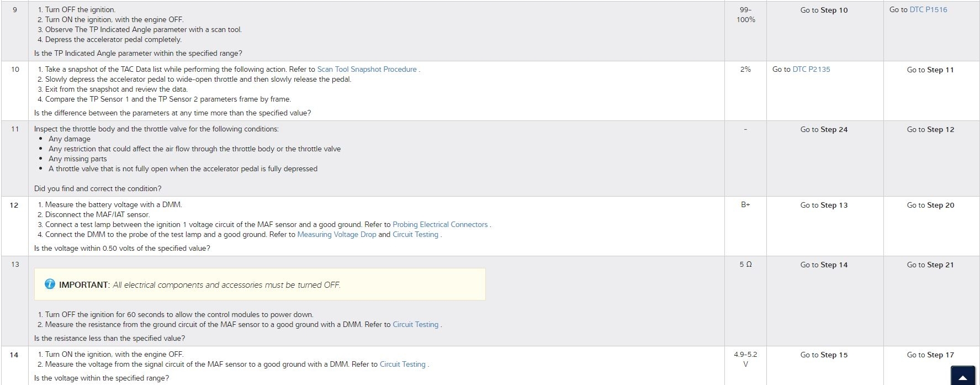
Task: Open the DTC P2135 link
Action: click(811, 70)
